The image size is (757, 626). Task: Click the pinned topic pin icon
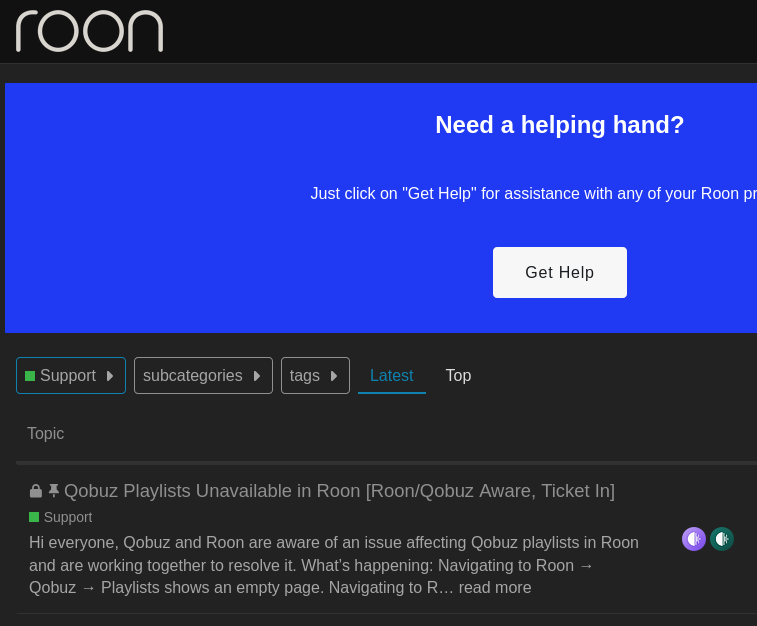tap(54, 491)
